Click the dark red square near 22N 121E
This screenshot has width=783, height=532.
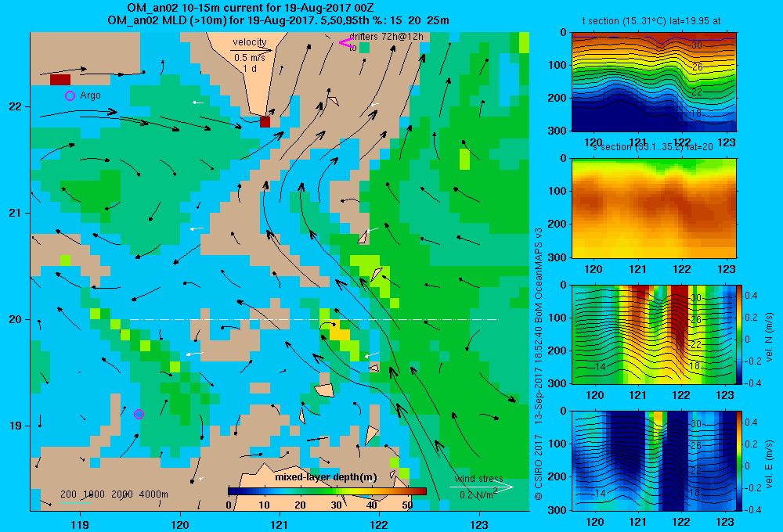[x=265, y=122]
